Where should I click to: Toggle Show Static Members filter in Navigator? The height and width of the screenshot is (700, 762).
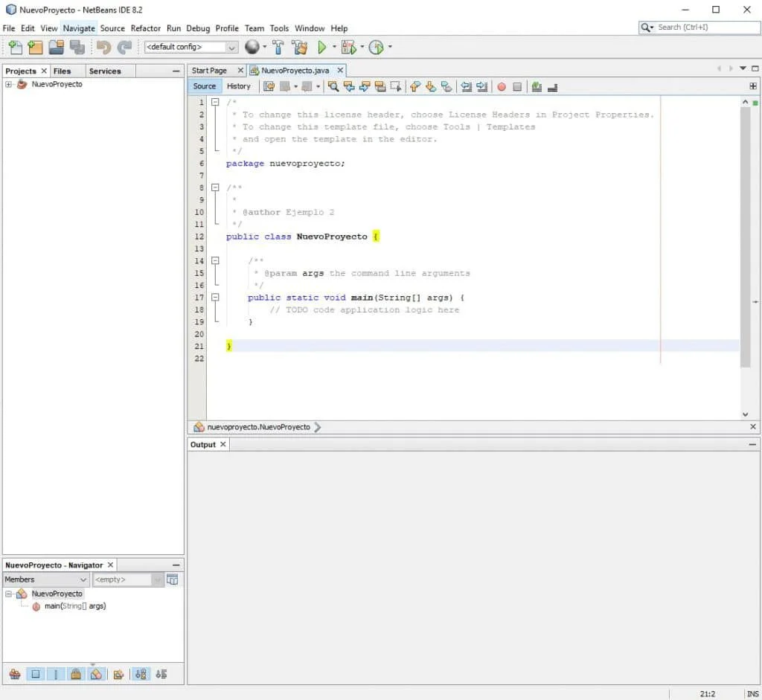tap(56, 674)
